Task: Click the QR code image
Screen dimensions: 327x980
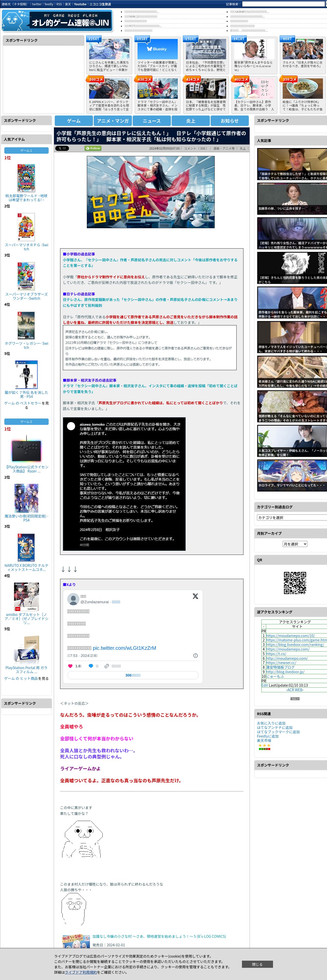Action: click(295, 583)
